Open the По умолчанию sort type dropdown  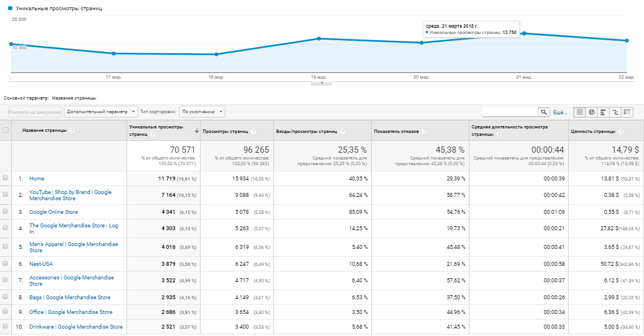[x=202, y=112]
